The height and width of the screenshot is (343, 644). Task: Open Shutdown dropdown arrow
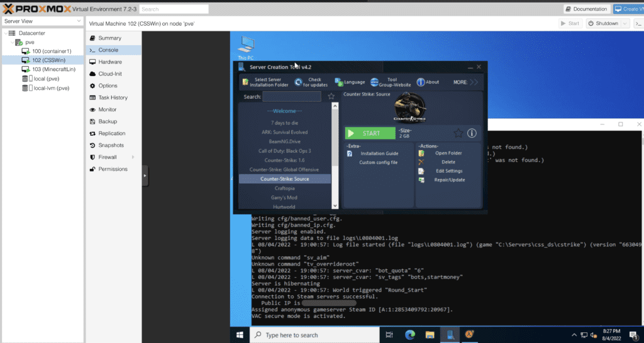(x=625, y=23)
